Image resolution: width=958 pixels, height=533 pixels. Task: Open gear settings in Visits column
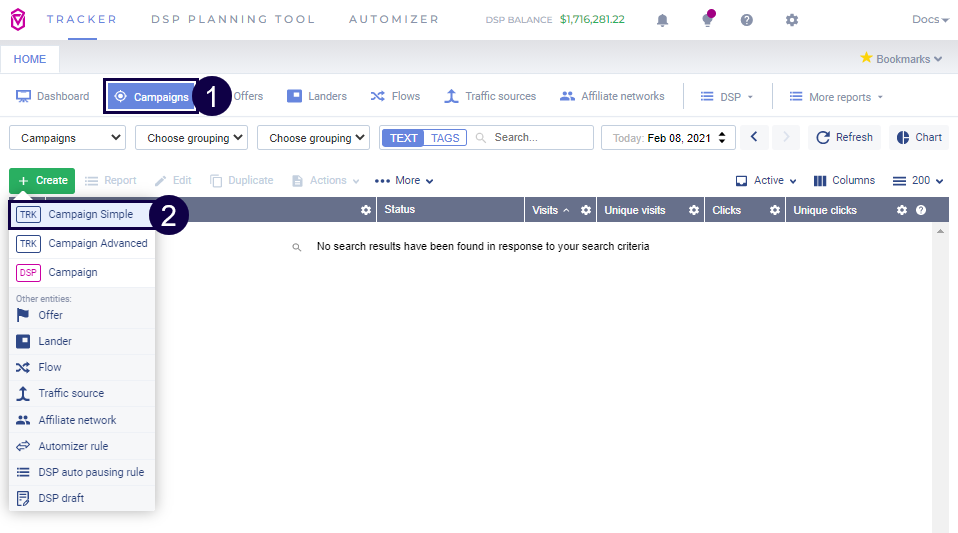[586, 210]
